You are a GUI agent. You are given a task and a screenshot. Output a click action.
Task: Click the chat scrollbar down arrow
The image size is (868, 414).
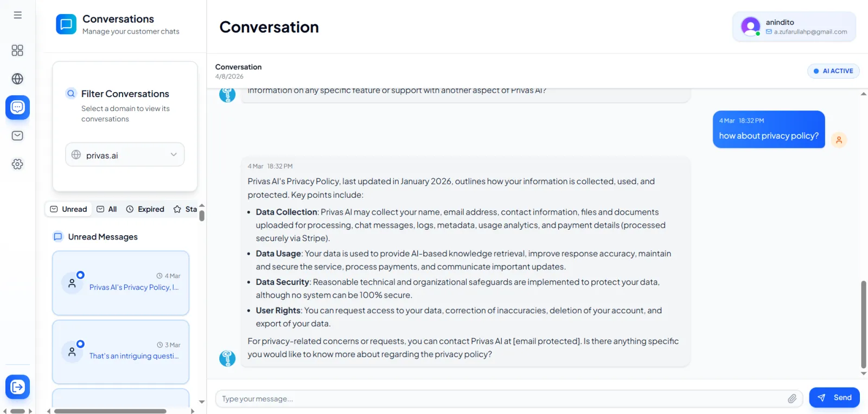point(863,373)
